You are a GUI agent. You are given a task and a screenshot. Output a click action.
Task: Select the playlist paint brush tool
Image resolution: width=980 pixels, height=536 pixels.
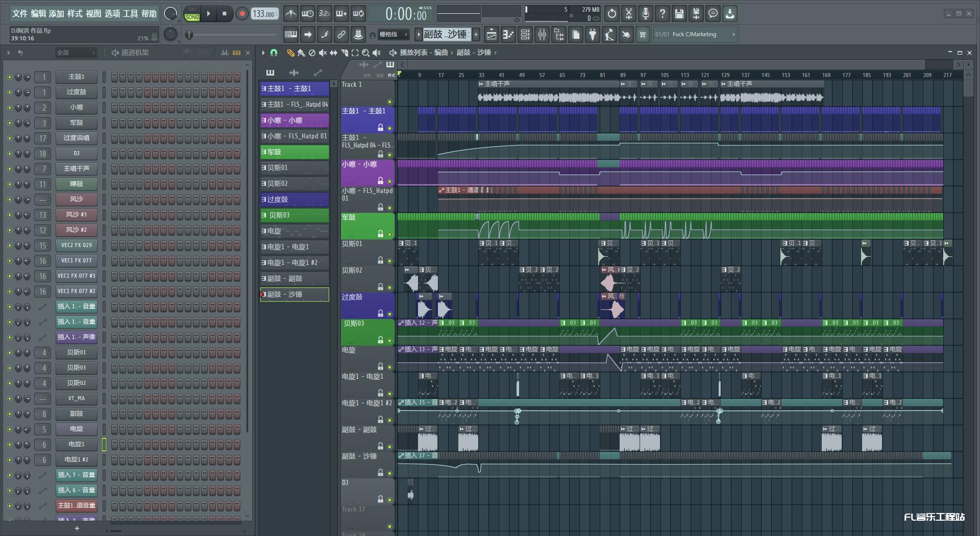[x=301, y=53]
